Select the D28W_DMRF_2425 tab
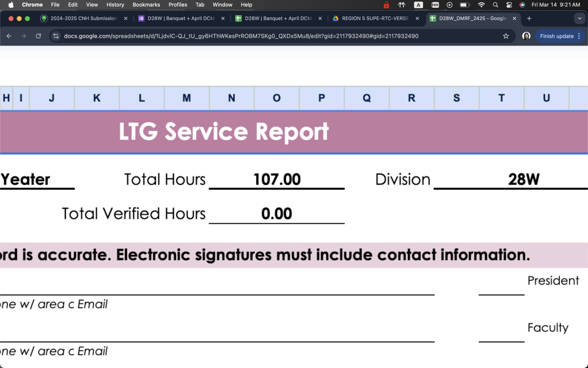The height and width of the screenshot is (368, 588). [473, 18]
